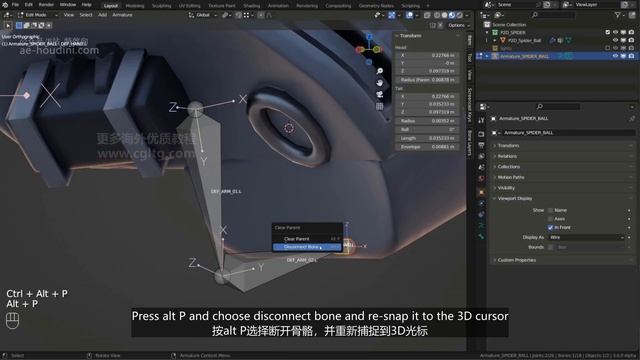Open the Armature menu in viewport header
640x360 pixels.
pos(122,15)
